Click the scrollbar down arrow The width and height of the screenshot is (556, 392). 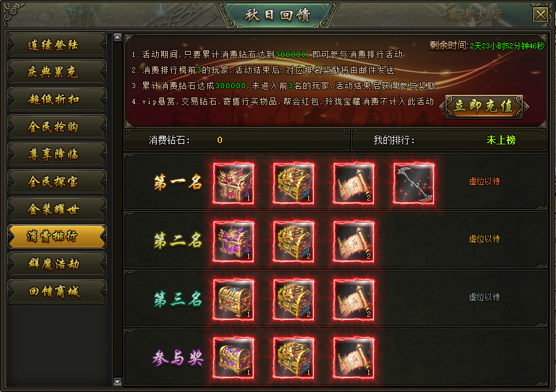(118, 382)
